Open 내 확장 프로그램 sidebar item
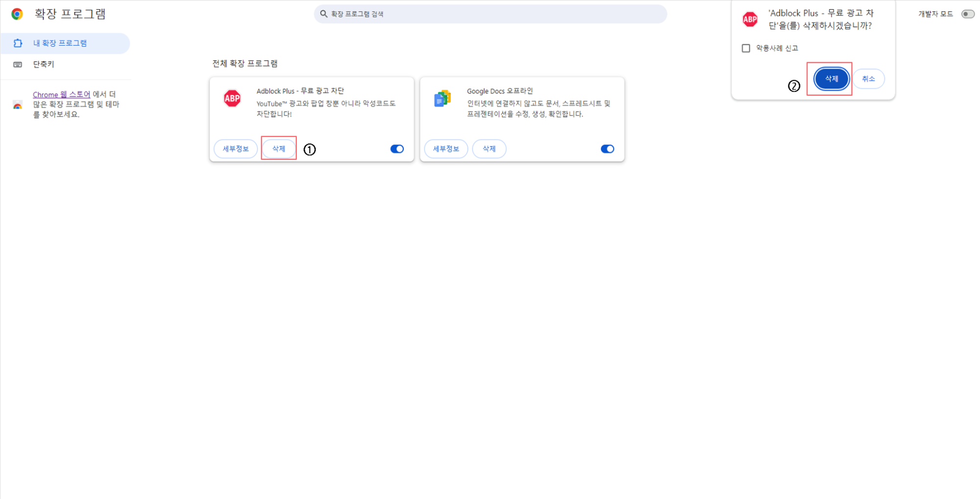 60,44
